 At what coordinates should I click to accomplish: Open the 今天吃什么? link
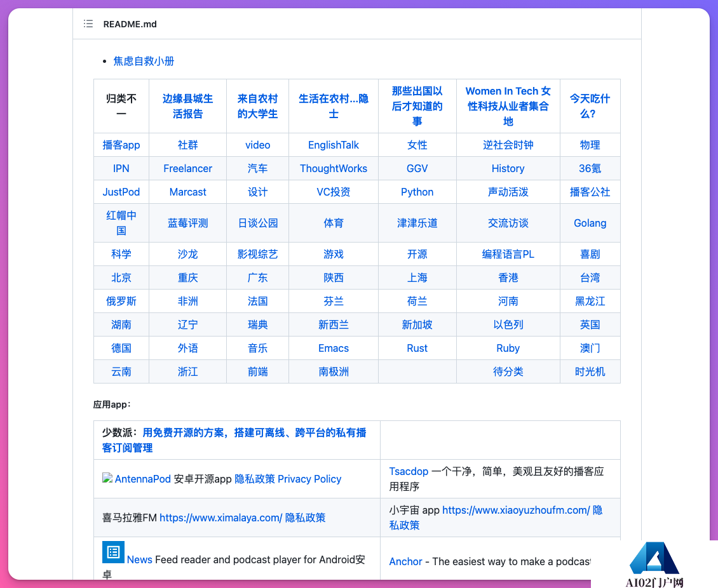[x=590, y=106]
